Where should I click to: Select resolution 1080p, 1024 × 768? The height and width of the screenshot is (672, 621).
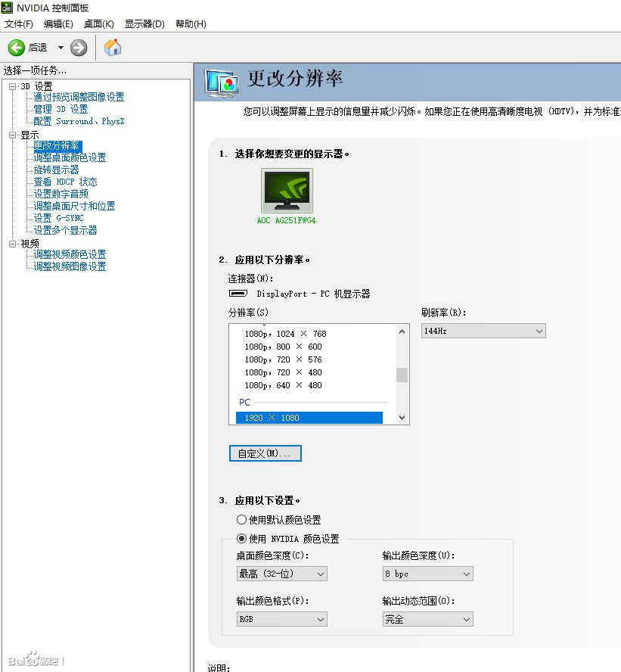tap(286, 334)
